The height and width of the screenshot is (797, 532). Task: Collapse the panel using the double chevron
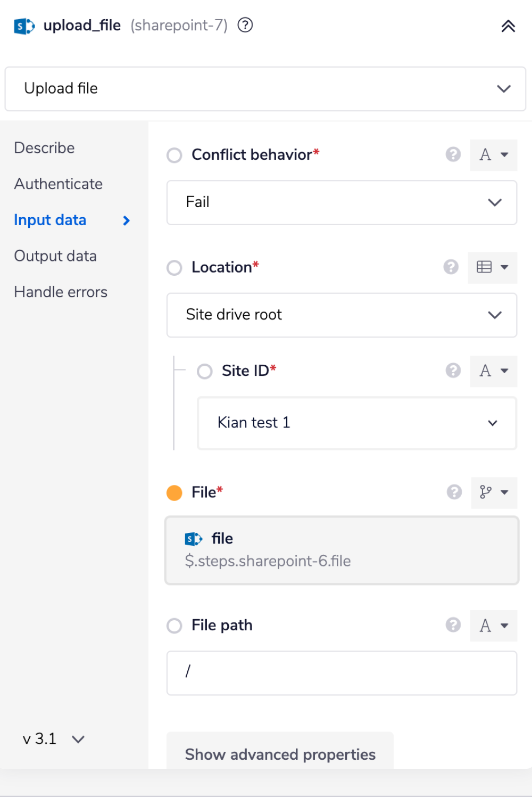(508, 25)
